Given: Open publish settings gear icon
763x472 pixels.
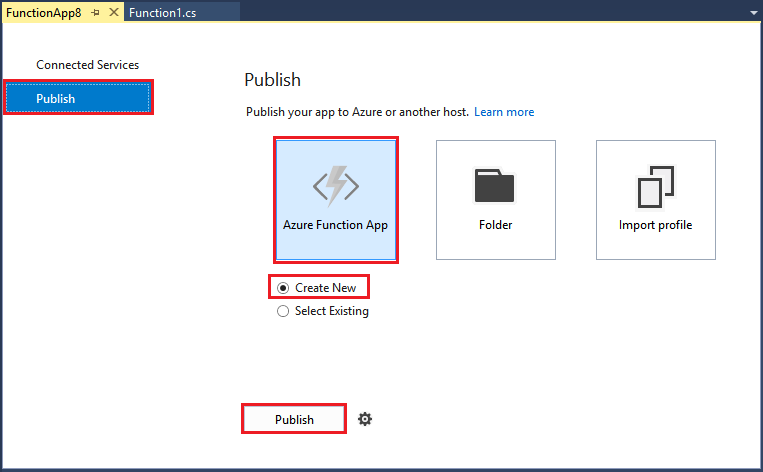Looking at the screenshot, I should click(365, 419).
